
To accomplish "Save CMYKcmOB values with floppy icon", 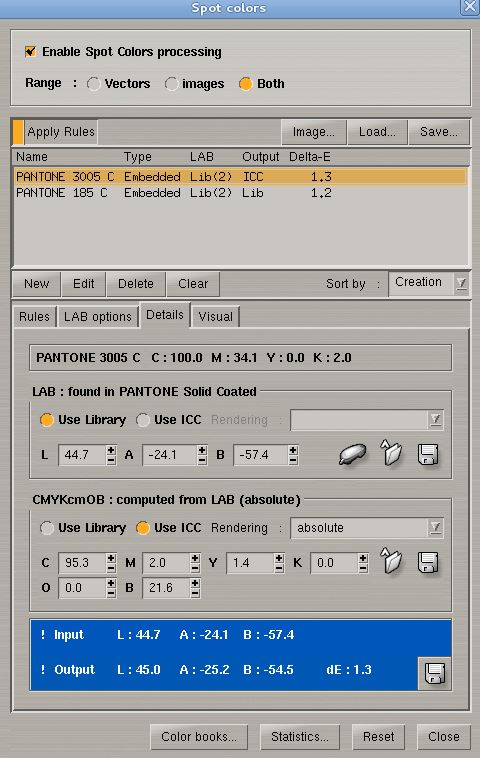I will click(x=428, y=562).
